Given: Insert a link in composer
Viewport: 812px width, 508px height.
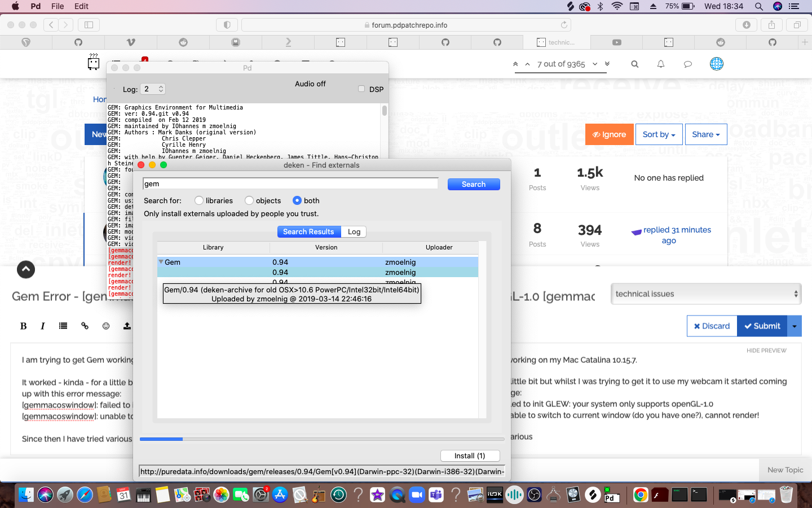Looking at the screenshot, I should (85, 326).
